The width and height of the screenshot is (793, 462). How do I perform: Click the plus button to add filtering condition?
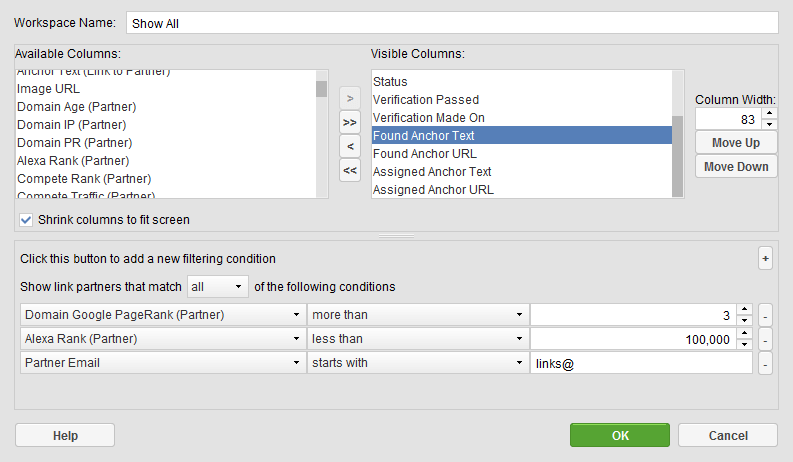coord(765,259)
